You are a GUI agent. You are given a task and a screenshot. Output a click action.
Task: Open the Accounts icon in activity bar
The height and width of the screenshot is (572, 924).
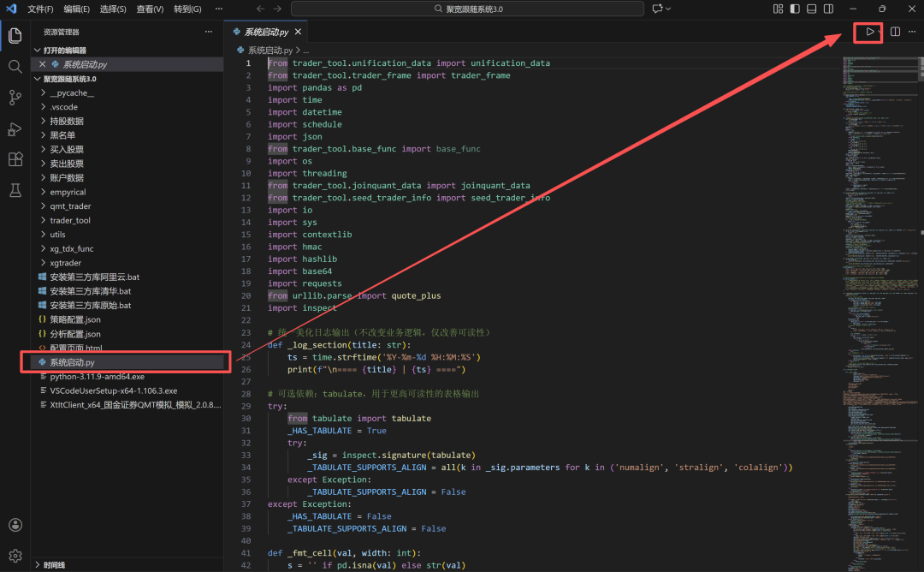coord(15,525)
